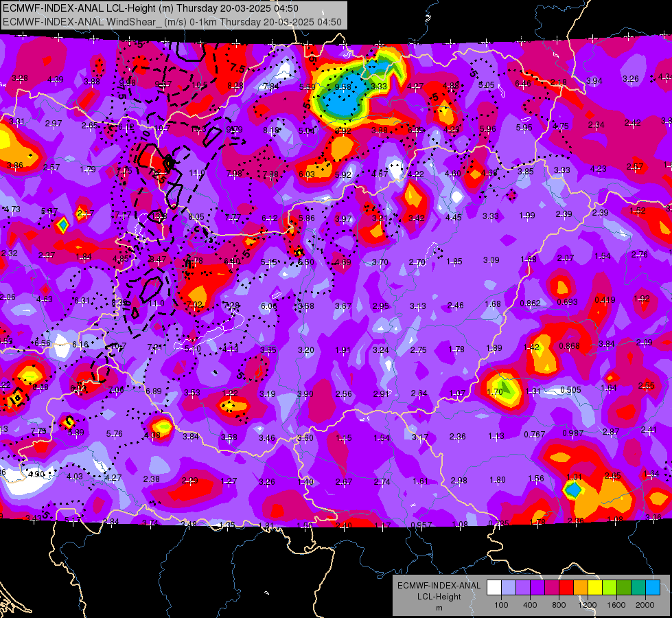Select the red legend swatch right of 800
This screenshot has width=672, height=618.
click(566, 588)
